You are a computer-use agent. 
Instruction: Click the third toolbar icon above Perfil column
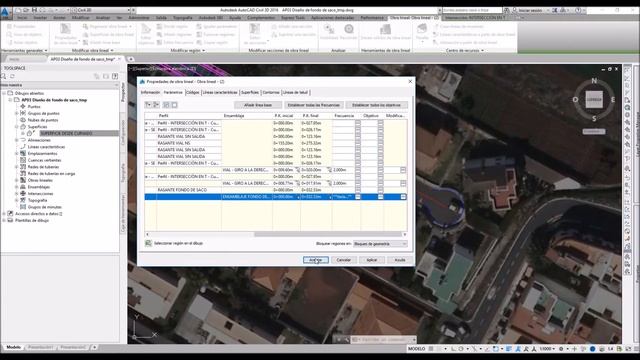click(166, 105)
